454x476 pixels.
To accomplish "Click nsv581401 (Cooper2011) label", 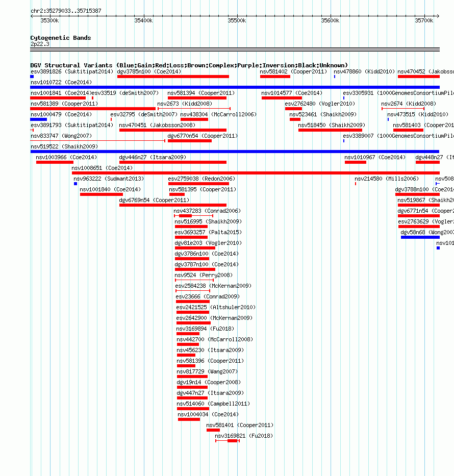I will click(240, 425).
